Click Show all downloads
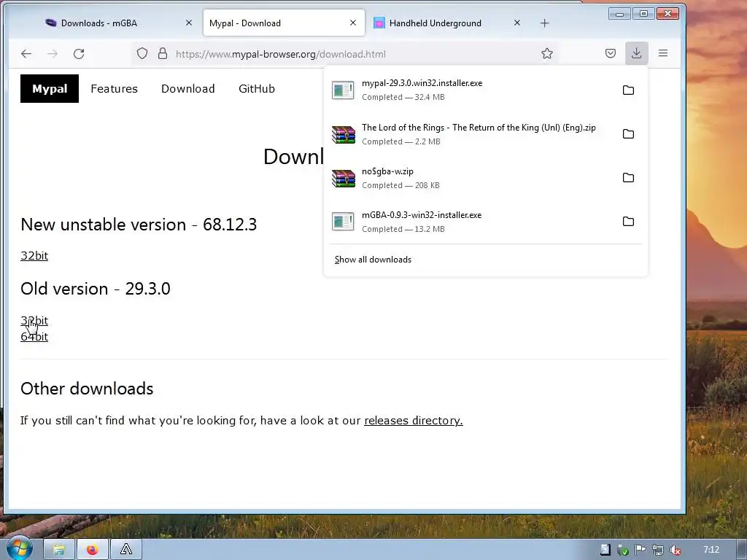Viewport: 747px width, 560px height. (373, 260)
